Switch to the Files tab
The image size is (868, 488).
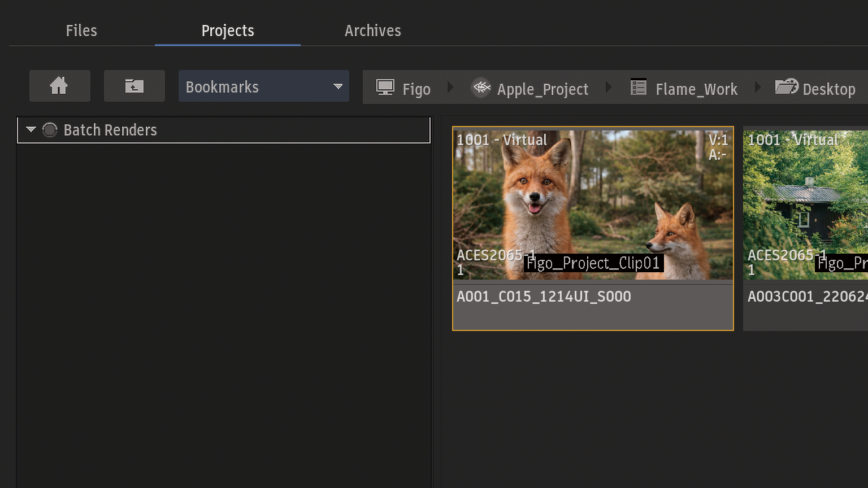pos(81,30)
